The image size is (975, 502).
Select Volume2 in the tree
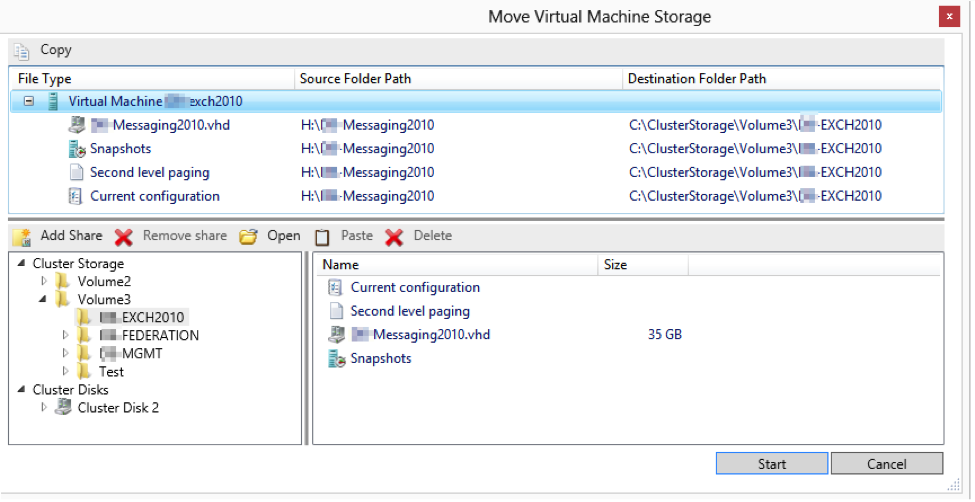point(104,281)
